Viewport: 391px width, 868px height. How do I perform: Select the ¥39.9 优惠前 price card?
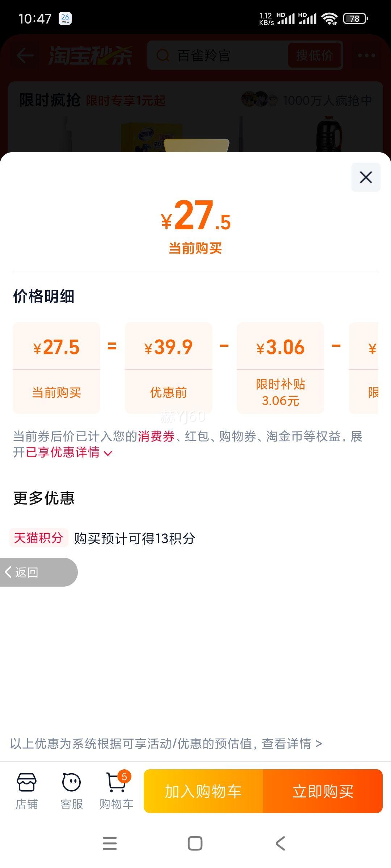pos(168,368)
